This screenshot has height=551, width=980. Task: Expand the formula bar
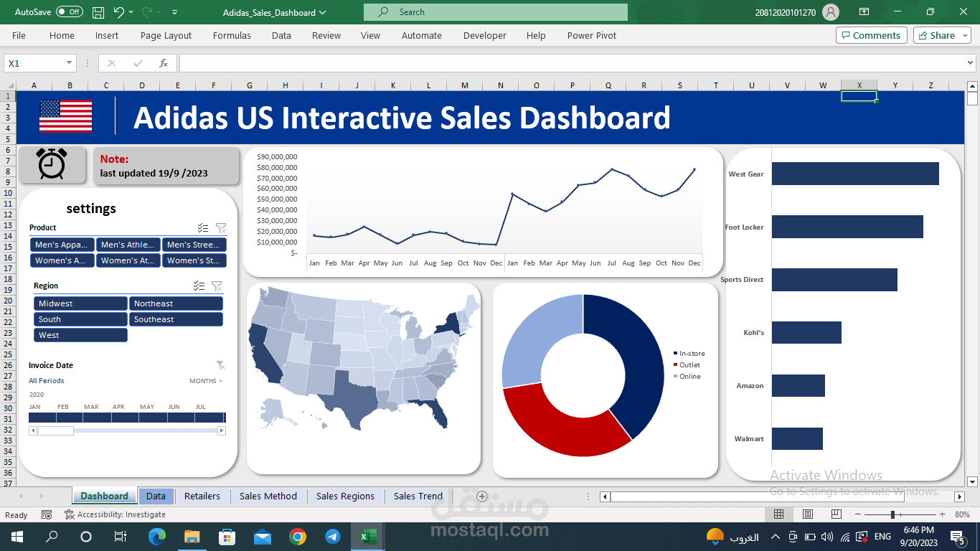tap(971, 63)
